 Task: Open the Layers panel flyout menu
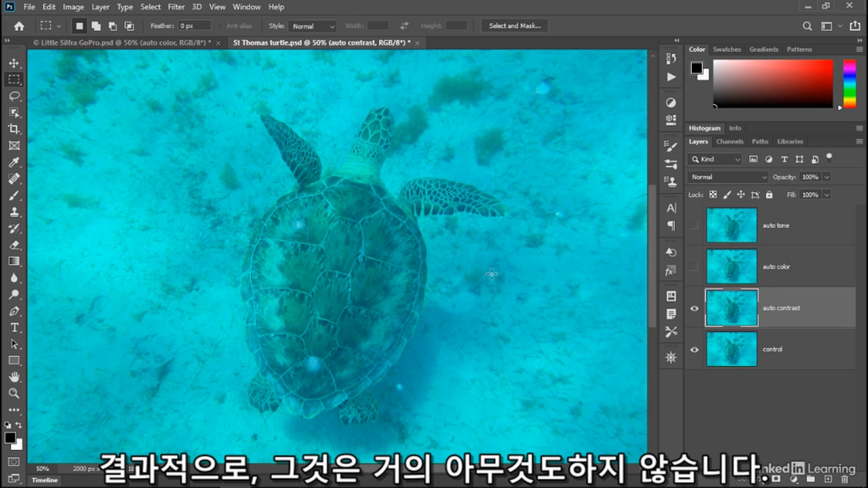859,142
